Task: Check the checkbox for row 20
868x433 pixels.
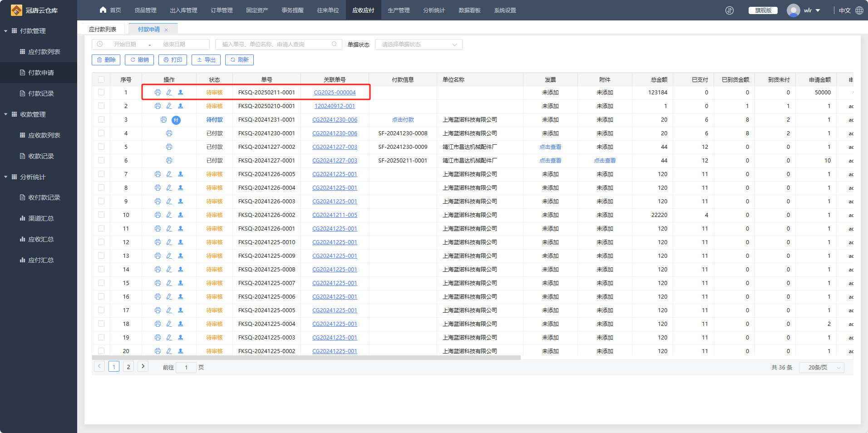Action: coord(101,351)
